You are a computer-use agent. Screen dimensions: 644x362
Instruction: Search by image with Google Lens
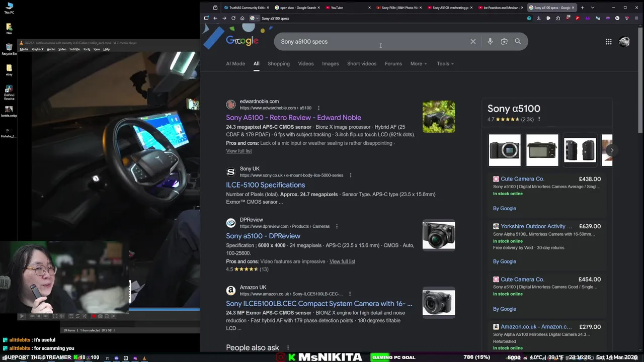click(x=504, y=42)
